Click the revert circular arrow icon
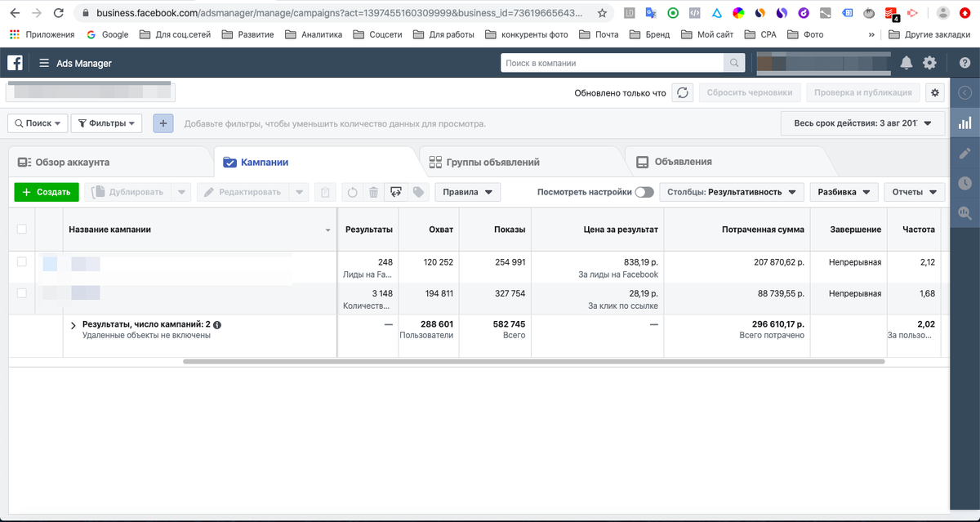 tap(353, 192)
